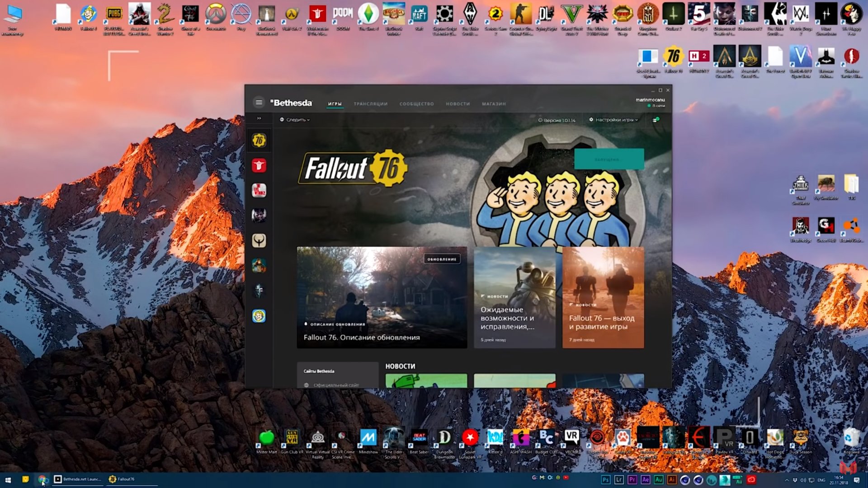Open Batman Arkham desktop shortcut
Viewport: 868px width, 488px height.
point(826,62)
